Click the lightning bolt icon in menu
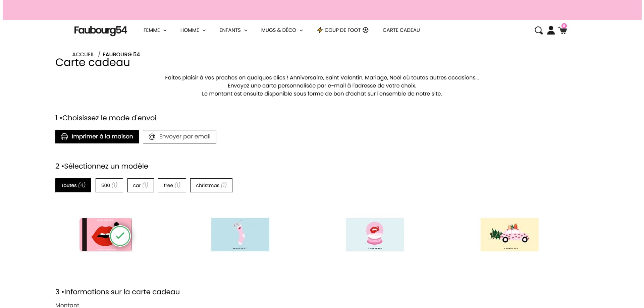The width and height of the screenshot is (644, 308). (x=320, y=30)
